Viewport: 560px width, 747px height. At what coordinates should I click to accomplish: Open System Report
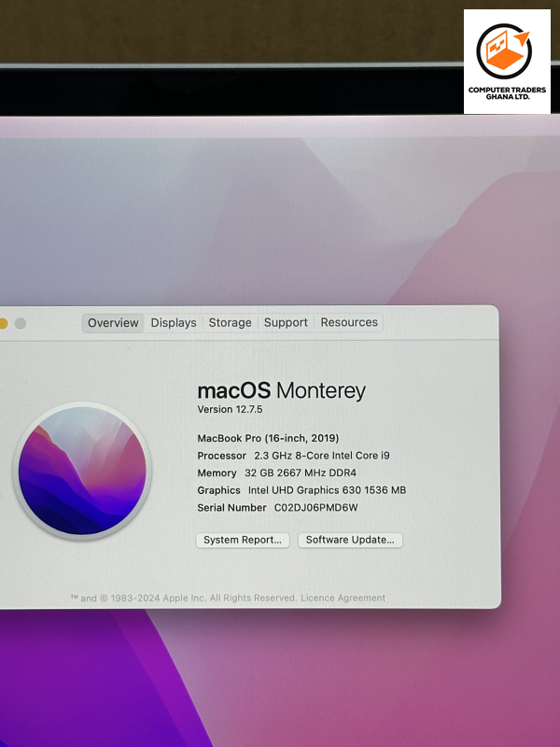(x=243, y=541)
